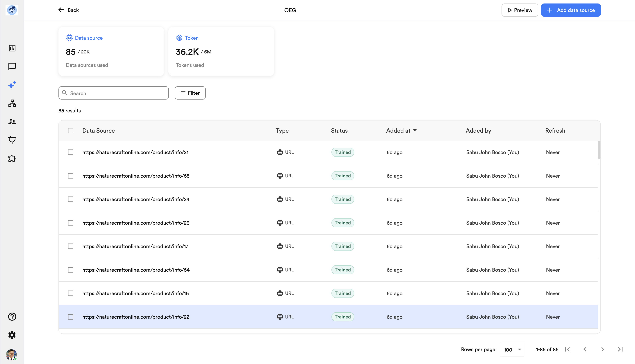
Task: Check the box for product/info/21 row
Action: point(71,152)
